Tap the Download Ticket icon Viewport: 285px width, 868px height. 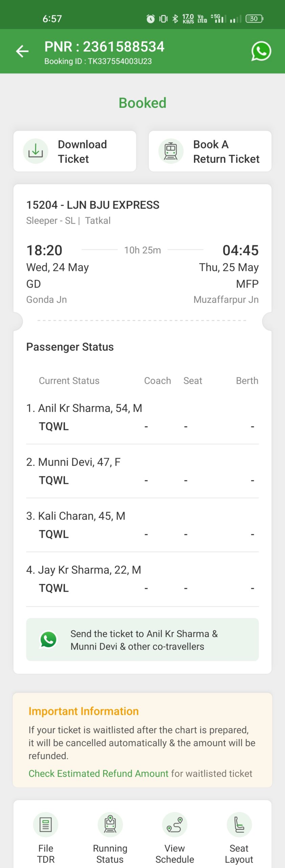click(36, 151)
